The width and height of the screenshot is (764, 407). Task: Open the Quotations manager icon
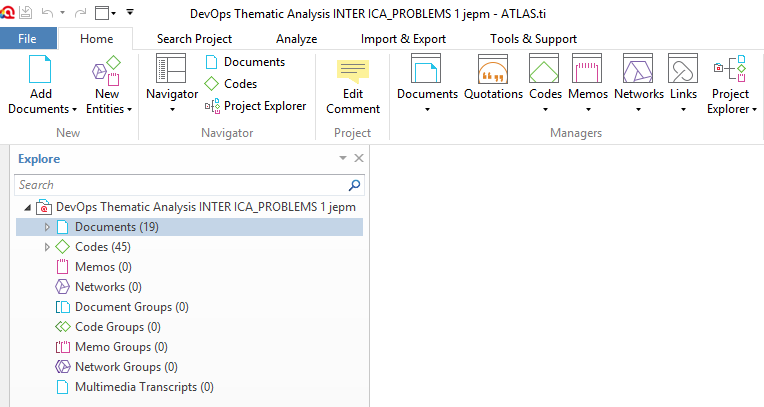point(493,70)
